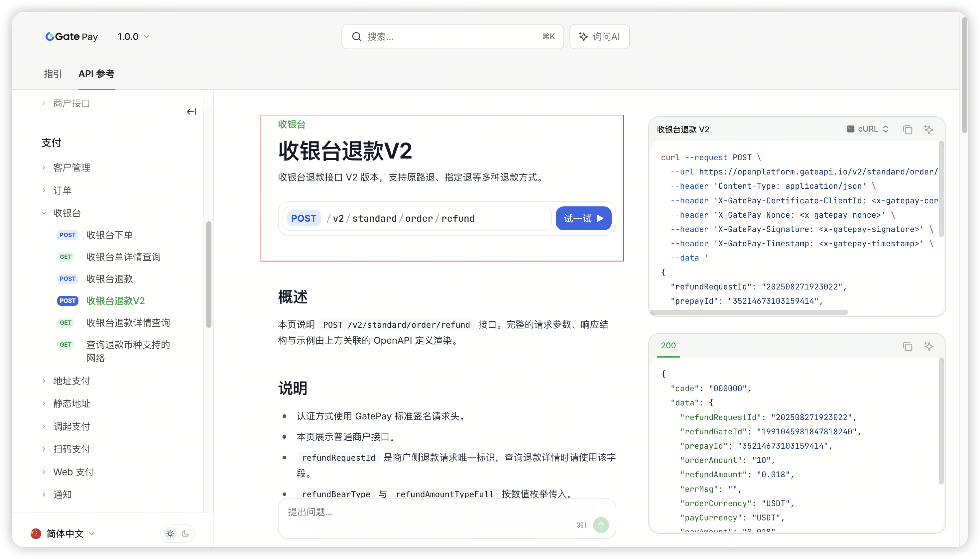Send the question with the green arrow

point(601,525)
